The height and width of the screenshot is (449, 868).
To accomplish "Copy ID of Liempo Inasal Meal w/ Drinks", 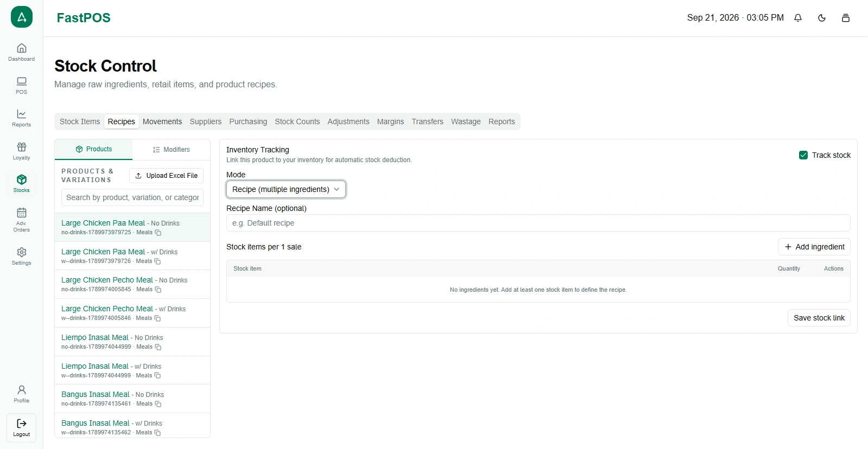I will coord(157,375).
